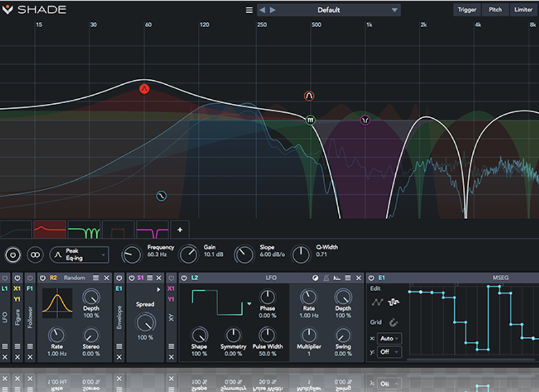539x392 pixels.
Task: Add a new filter with plus button
Action: (180, 229)
